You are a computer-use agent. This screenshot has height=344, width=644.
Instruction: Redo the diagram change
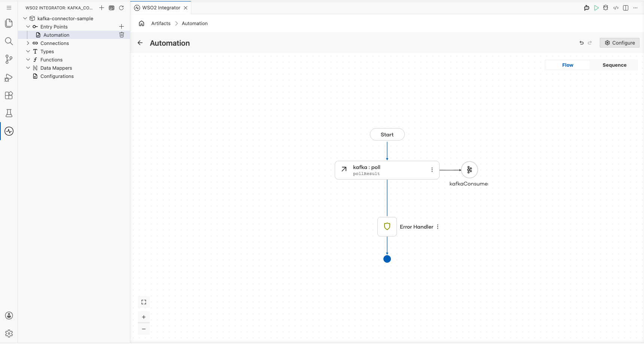point(590,43)
